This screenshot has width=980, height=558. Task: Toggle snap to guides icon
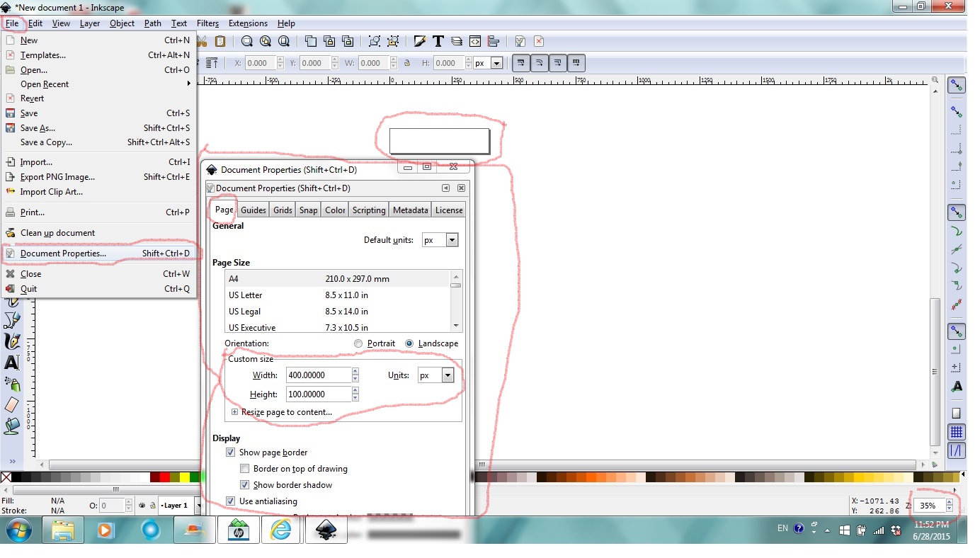coord(957,450)
